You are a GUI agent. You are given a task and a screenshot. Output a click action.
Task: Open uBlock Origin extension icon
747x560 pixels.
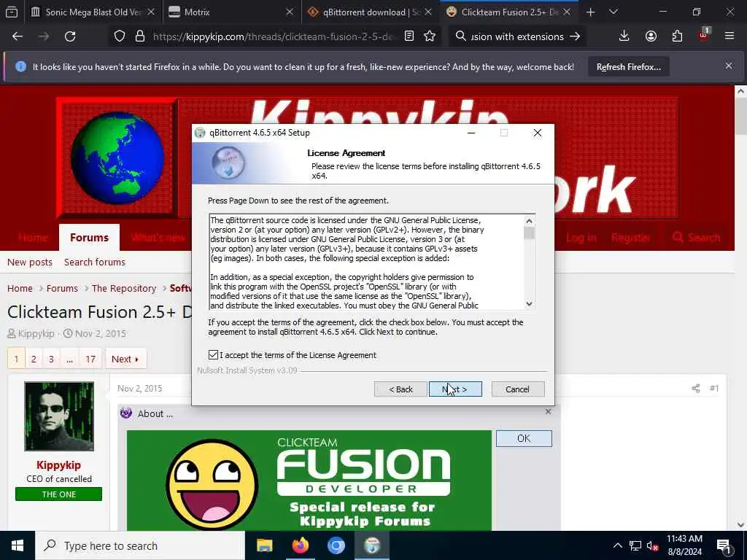point(704,35)
